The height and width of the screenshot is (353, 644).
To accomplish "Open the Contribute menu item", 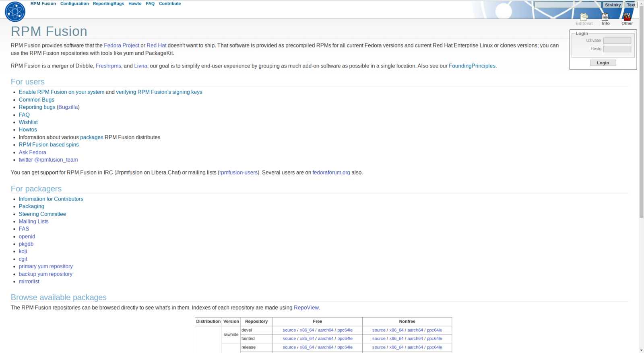I will pos(170,4).
